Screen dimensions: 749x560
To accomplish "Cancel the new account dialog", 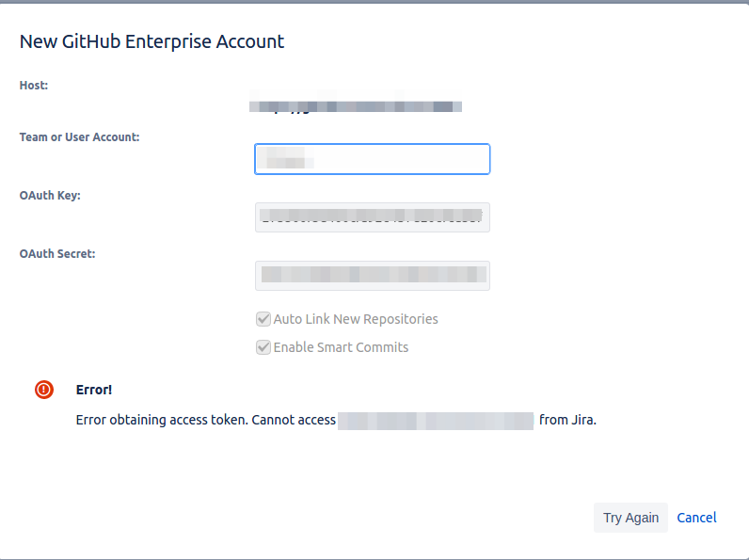I will click(696, 518).
